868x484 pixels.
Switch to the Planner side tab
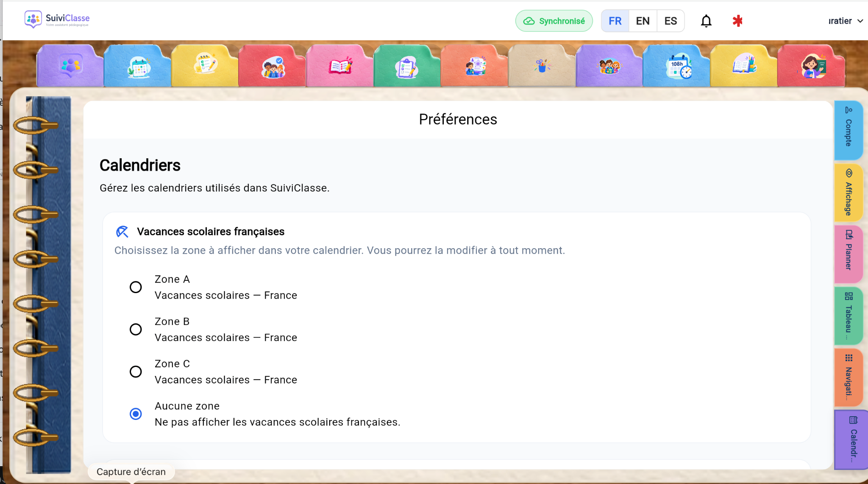click(x=849, y=254)
